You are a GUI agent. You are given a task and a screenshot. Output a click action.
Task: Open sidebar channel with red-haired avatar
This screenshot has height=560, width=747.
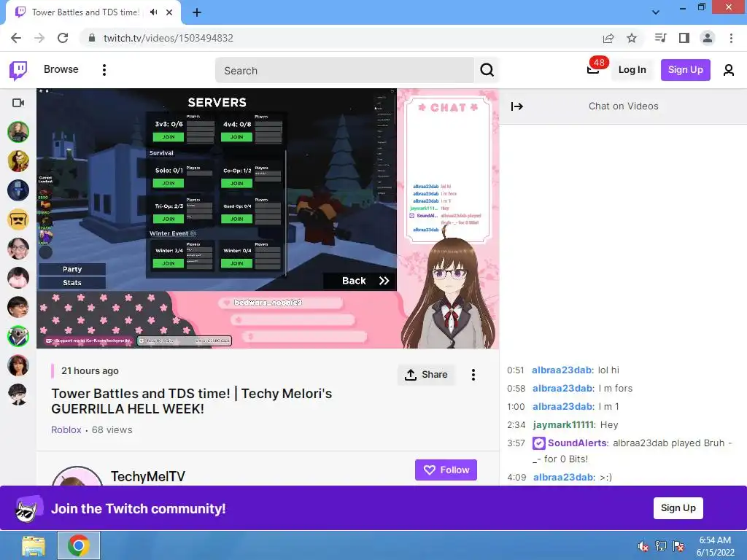(18, 161)
